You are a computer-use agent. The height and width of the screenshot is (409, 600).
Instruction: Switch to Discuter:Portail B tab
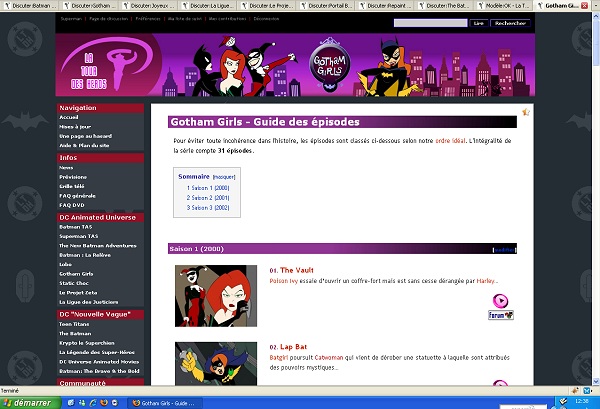328,5
